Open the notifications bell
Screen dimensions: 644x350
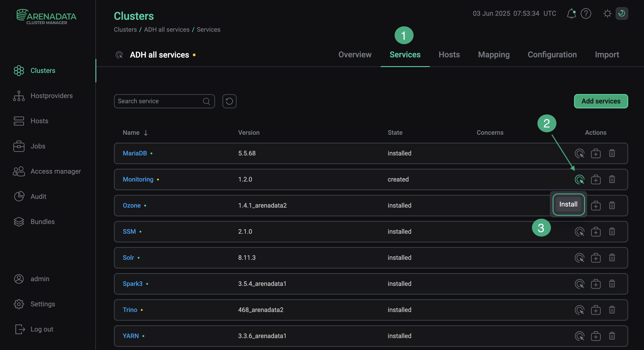571,13
